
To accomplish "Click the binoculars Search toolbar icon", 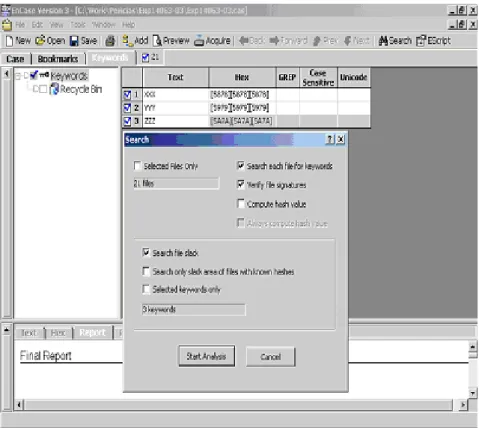I will [x=383, y=41].
